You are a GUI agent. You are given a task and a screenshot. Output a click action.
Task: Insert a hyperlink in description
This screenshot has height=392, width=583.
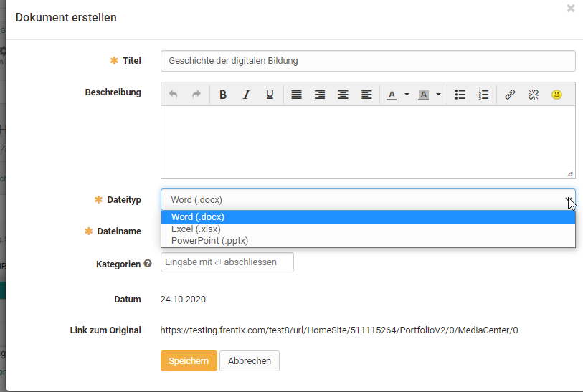(510, 95)
